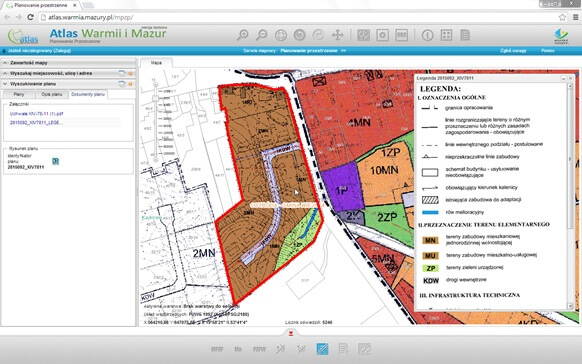The height and width of the screenshot is (364, 582).
Task: Select the zoom in magnifier tool
Action: [x=242, y=35]
